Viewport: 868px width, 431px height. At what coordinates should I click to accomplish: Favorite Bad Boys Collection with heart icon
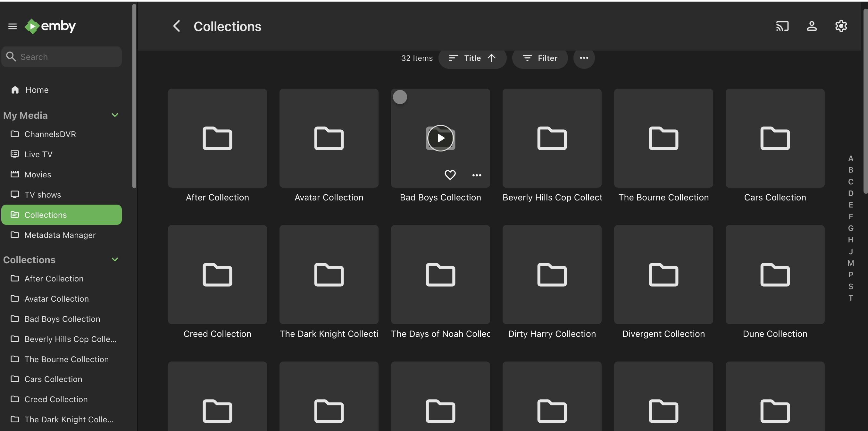(450, 175)
